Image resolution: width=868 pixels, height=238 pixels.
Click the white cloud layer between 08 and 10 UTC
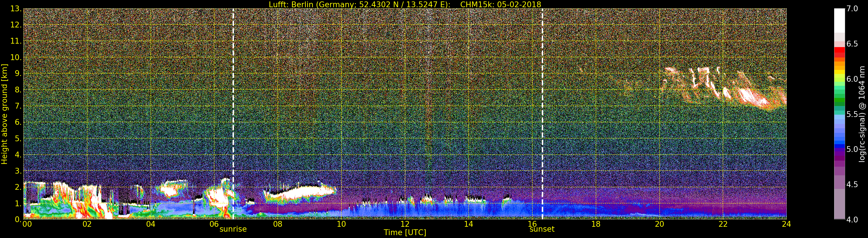pos(300,193)
